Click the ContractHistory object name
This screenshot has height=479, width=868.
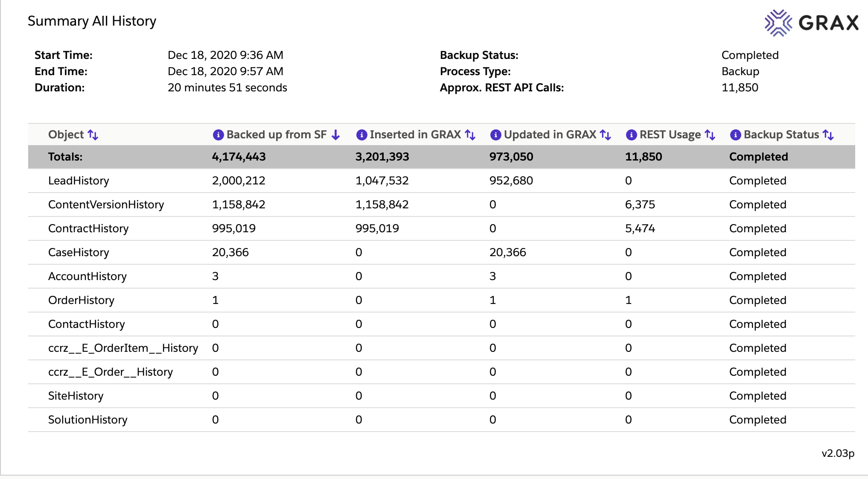[x=88, y=228]
